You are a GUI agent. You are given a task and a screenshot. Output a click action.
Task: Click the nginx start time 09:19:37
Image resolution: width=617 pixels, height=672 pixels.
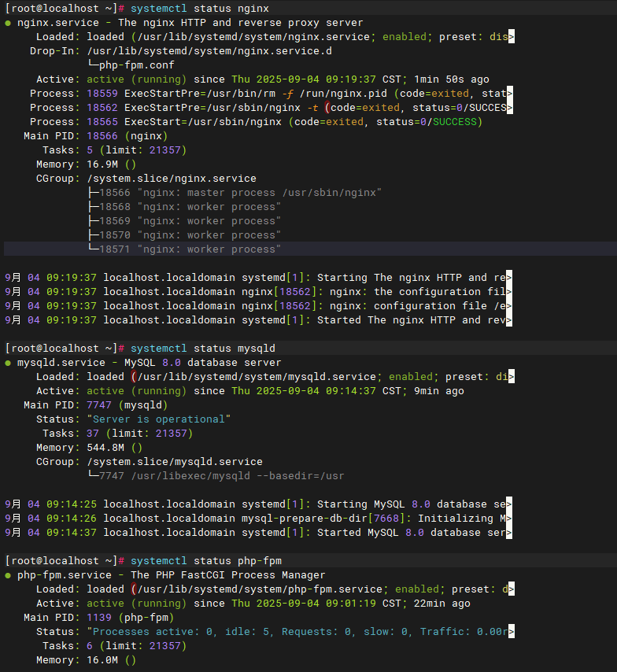point(351,79)
